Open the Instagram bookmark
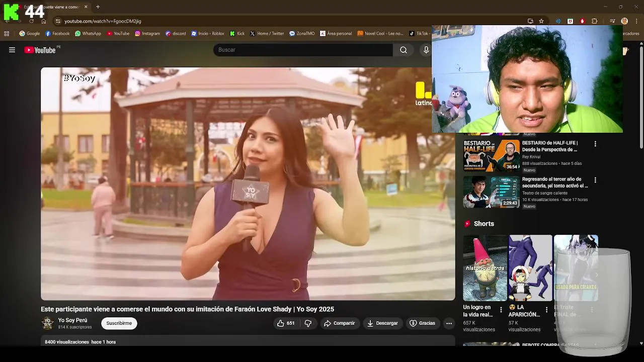 147,34
